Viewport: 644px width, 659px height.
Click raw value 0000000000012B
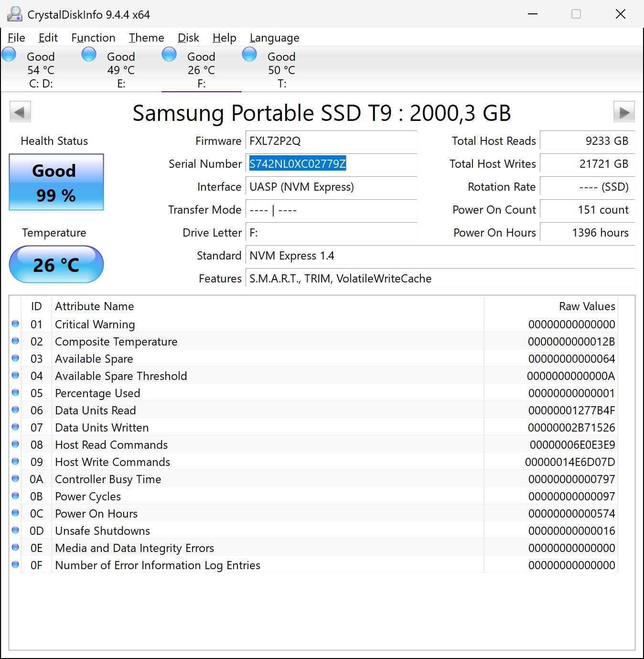571,342
